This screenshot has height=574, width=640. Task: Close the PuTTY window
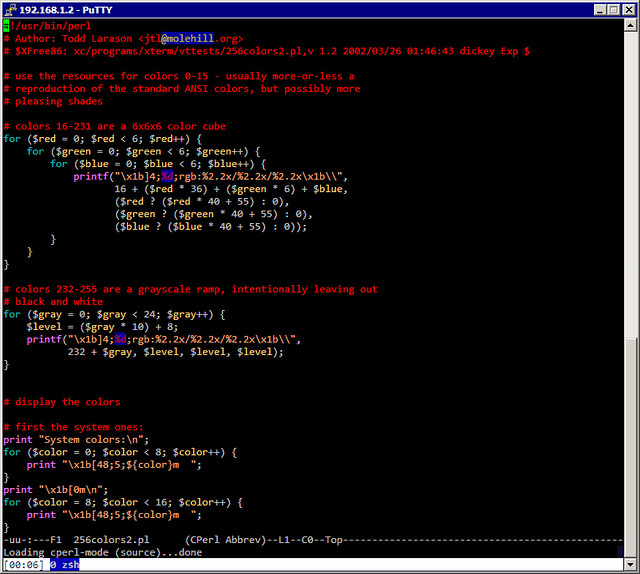tap(629, 10)
